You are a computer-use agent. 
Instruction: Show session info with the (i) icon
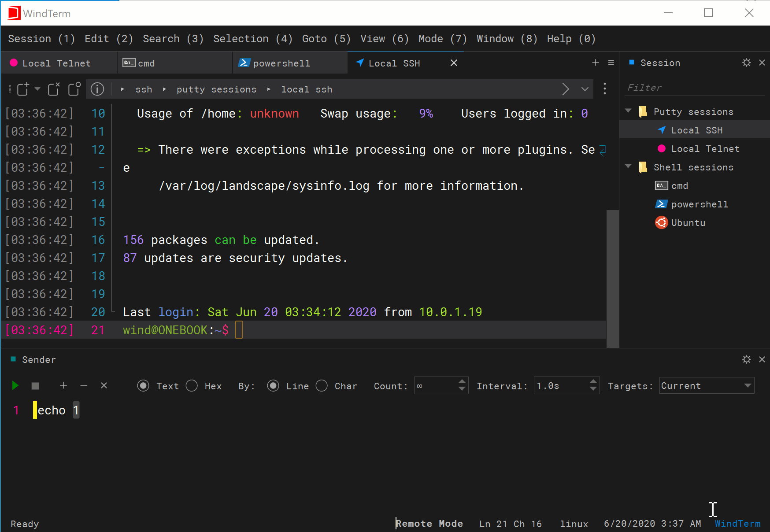(x=97, y=89)
